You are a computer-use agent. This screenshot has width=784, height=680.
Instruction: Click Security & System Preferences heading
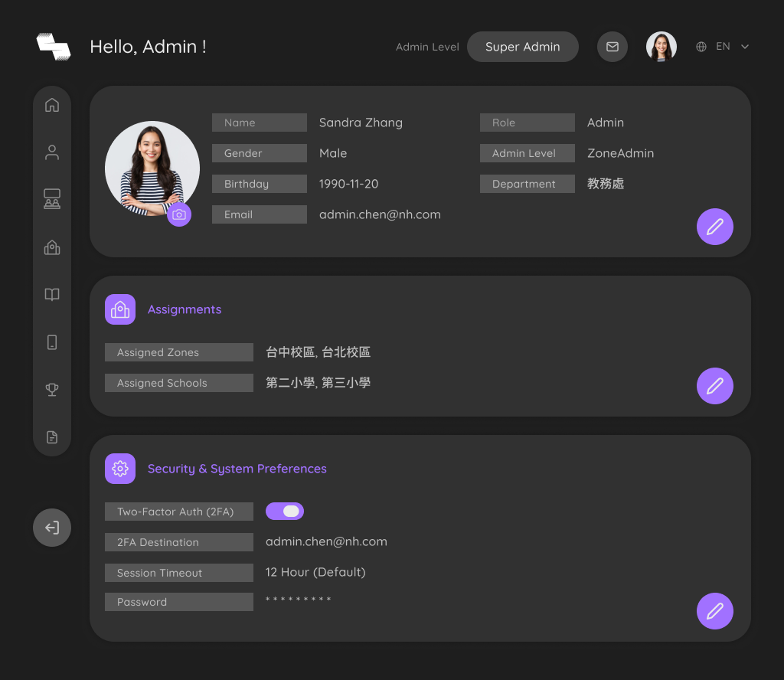pos(237,469)
